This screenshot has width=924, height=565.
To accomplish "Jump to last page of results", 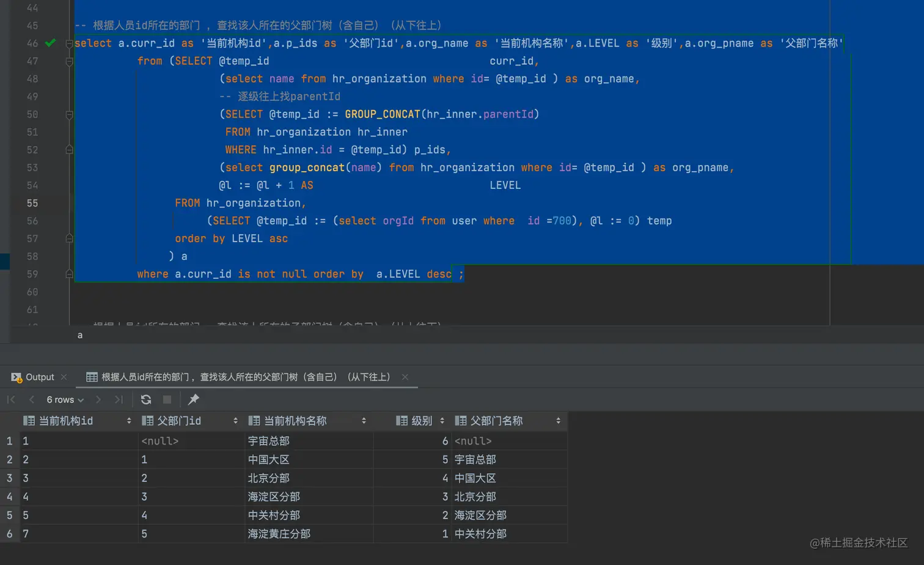I will 119,399.
